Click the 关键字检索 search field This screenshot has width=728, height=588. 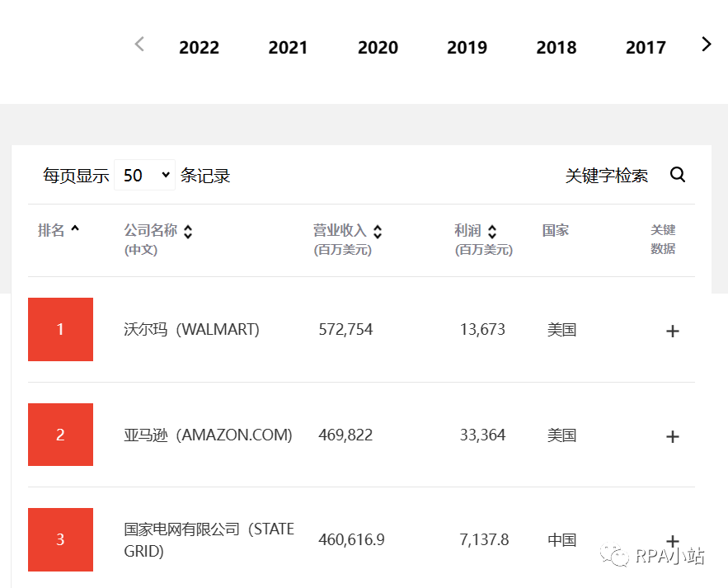(606, 176)
